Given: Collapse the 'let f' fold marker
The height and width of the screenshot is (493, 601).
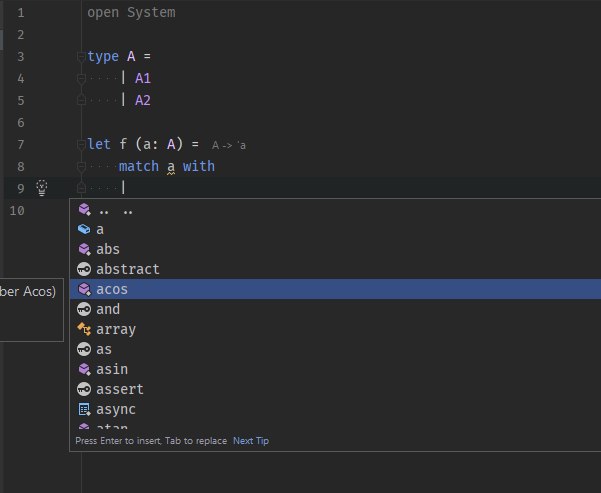Looking at the screenshot, I should [x=79, y=145].
